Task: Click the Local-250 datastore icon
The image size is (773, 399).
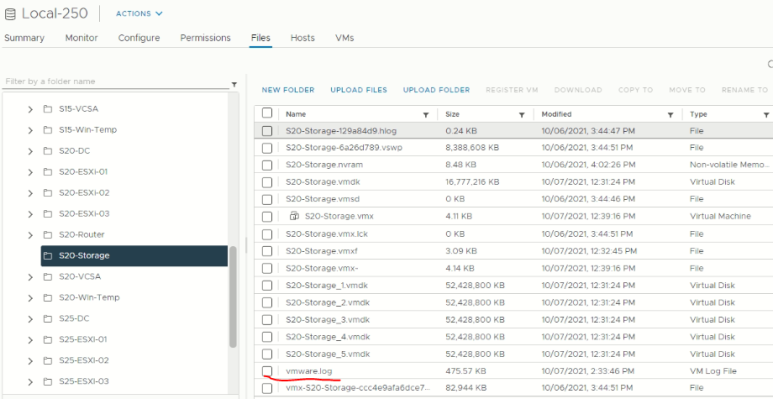Action: tap(10, 14)
